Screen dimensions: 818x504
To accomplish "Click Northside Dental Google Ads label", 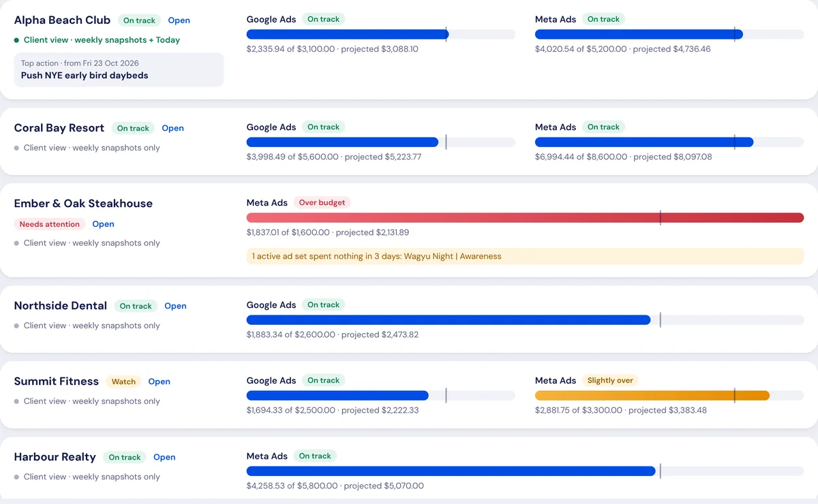I will click(271, 305).
